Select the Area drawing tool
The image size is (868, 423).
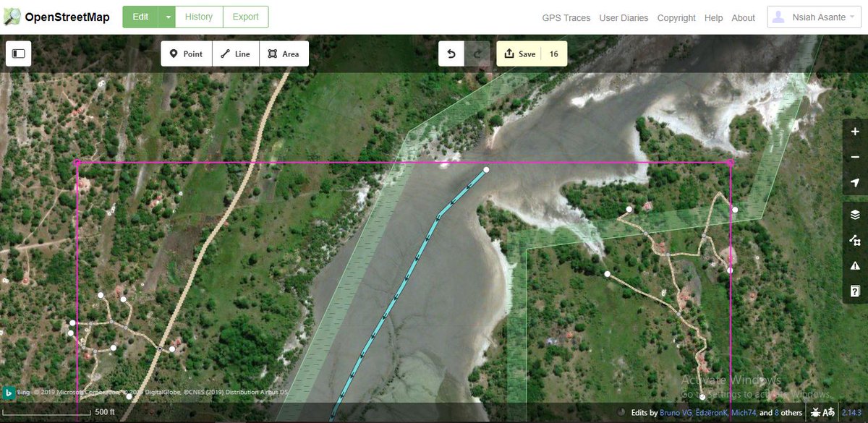click(x=284, y=53)
